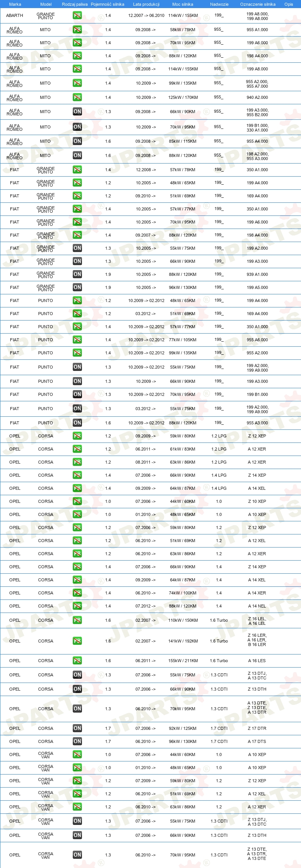This screenshot has height=868, width=301.
Task: Select diesel ON icon in Corsa A 17 DTS row
Action: pos(77,741)
